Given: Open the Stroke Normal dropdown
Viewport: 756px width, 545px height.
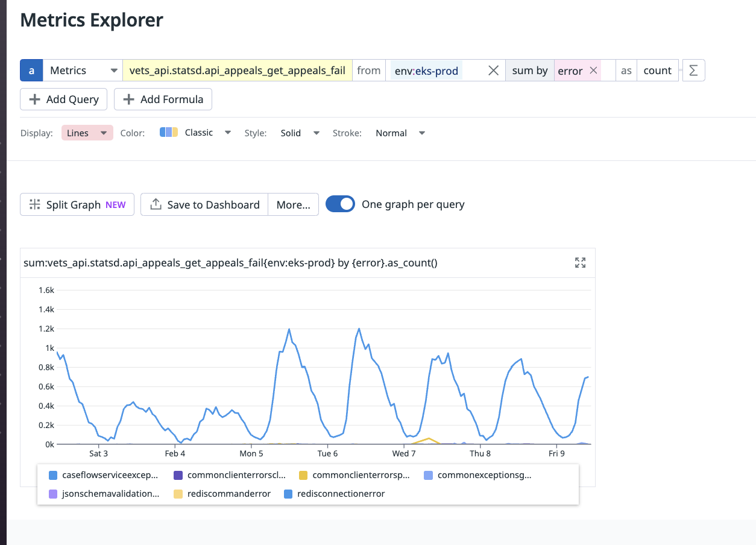Looking at the screenshot, I should pyautogui.click(x=400, y=133).
